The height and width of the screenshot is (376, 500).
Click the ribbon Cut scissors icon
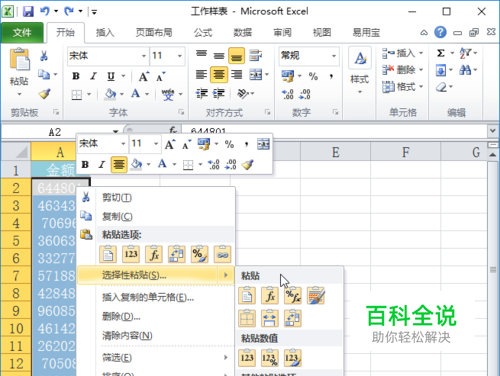tap(44, 56)
